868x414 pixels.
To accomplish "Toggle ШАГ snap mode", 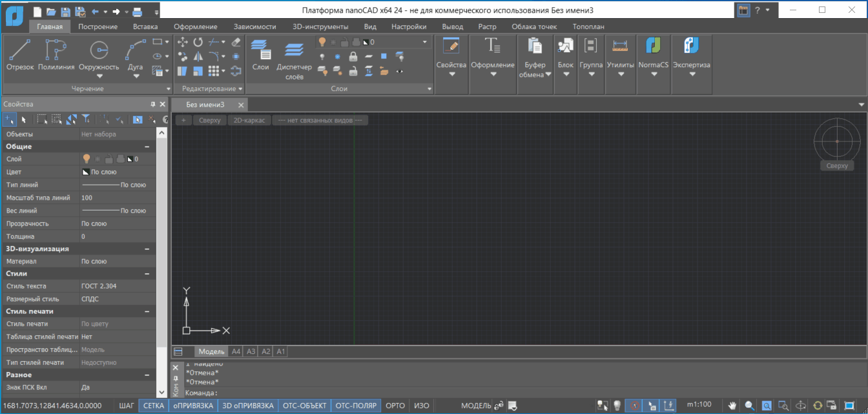I will pyautogui.click(x=127, y=406).
